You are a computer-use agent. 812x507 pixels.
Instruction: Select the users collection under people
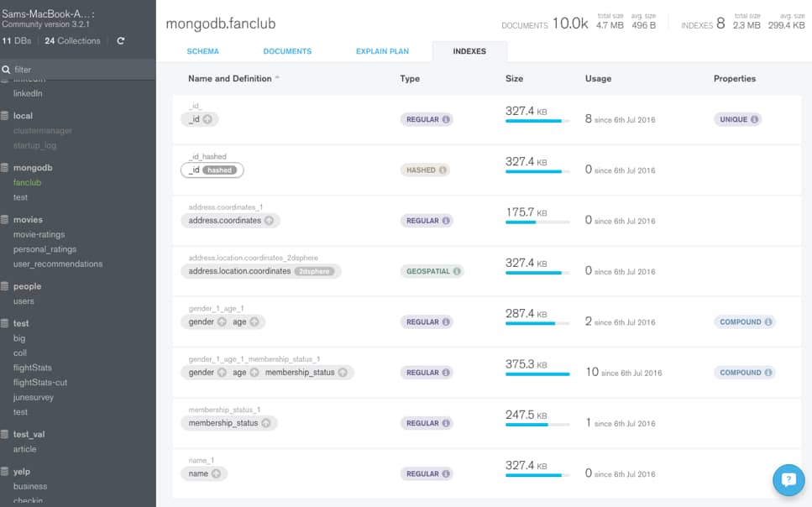[26, 300]
